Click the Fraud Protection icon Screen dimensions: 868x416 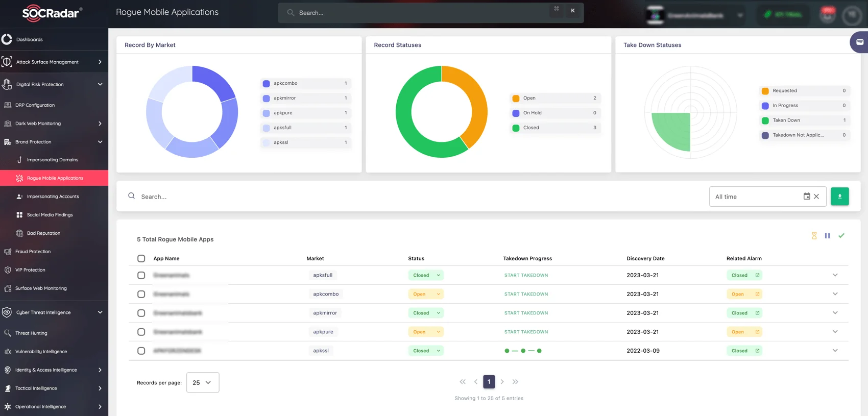point(8,252)
